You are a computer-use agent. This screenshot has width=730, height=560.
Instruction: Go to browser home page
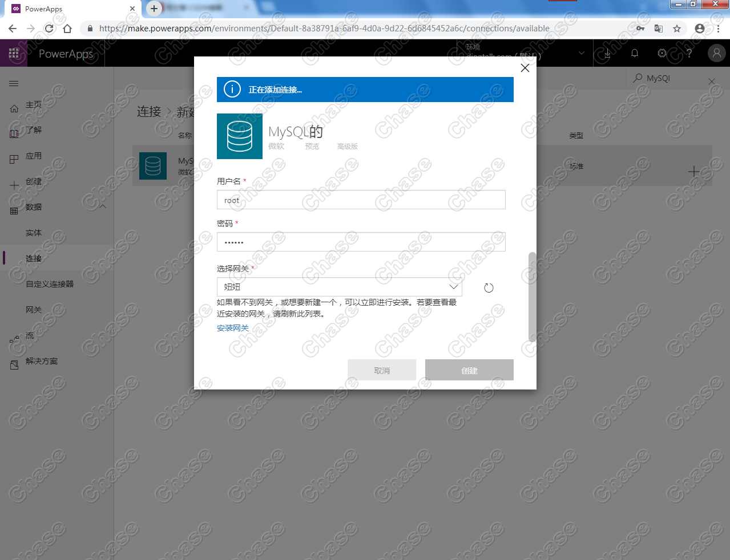67,29
